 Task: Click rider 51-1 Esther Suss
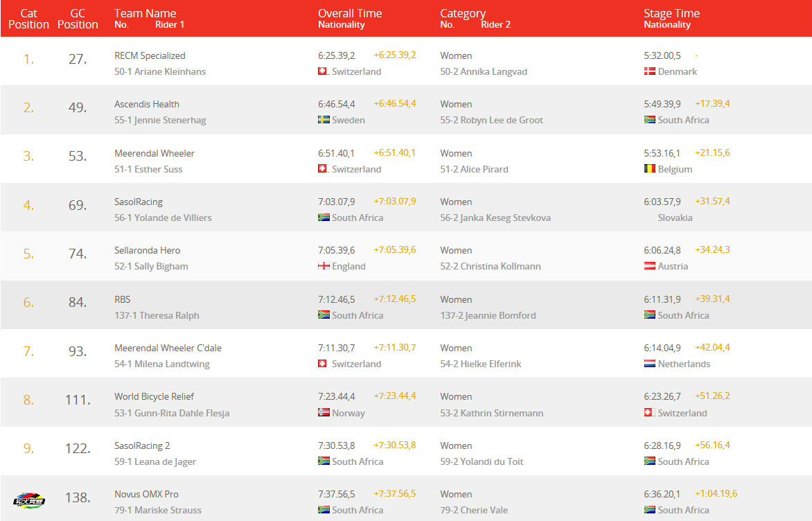point(148,169)
